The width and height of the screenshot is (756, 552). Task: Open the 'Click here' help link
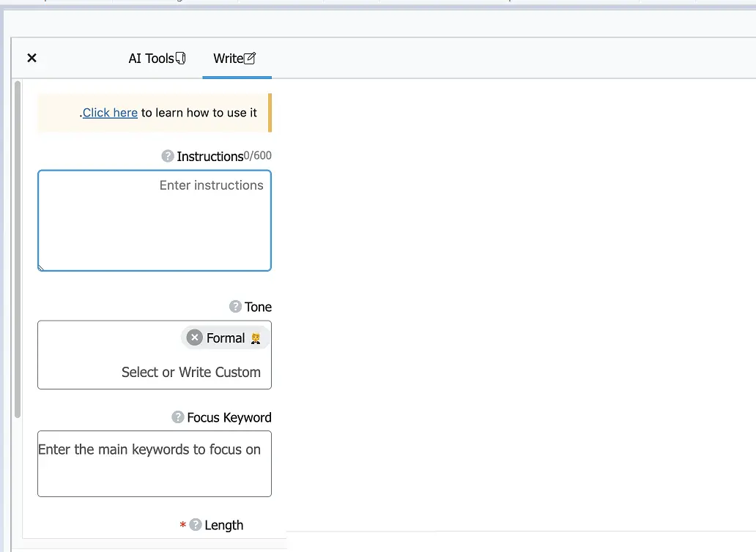coord(110,113)
